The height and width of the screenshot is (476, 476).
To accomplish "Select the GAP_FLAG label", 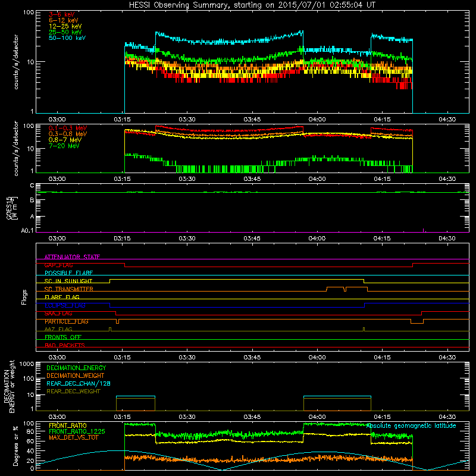I will click(58, 265).
